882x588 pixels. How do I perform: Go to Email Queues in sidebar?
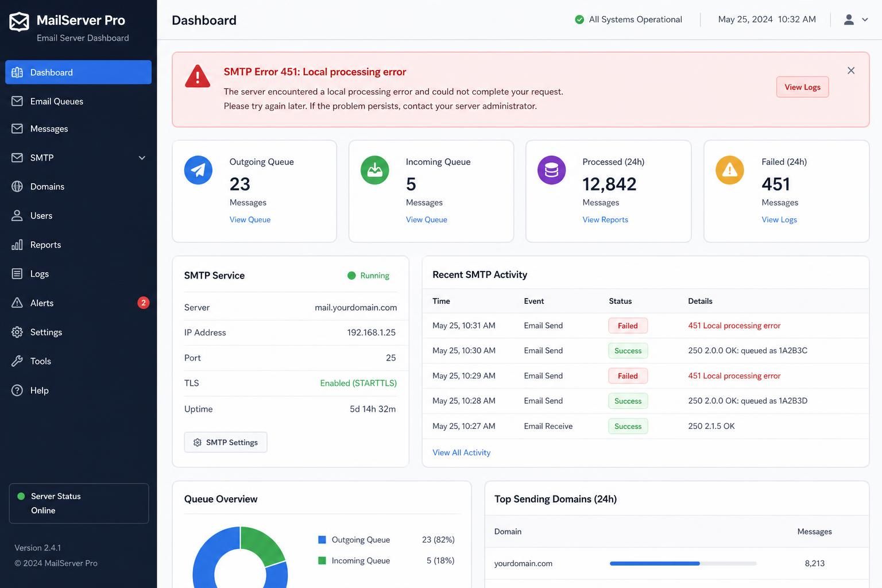(x=79, y=101)
